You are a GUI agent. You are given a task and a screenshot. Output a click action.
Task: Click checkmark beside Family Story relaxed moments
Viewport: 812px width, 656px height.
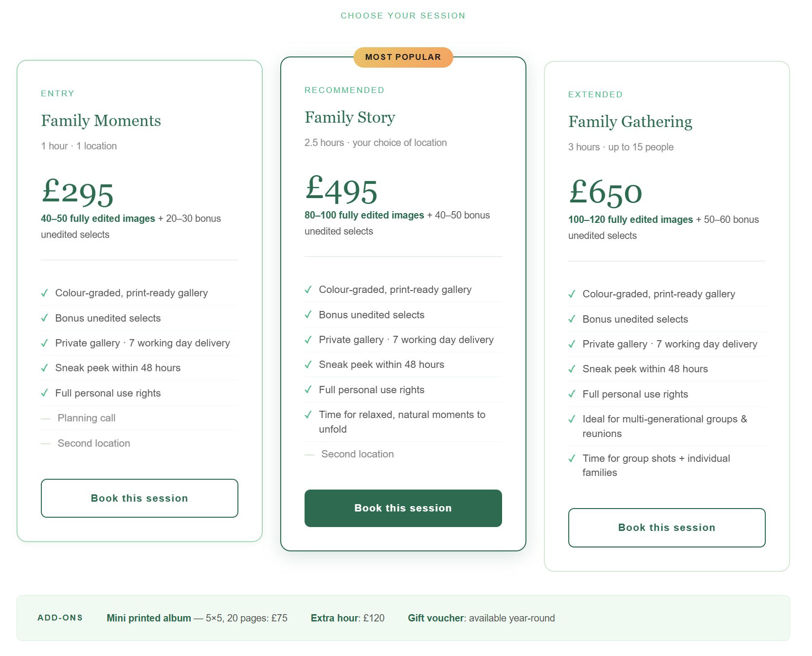(308, 415)
